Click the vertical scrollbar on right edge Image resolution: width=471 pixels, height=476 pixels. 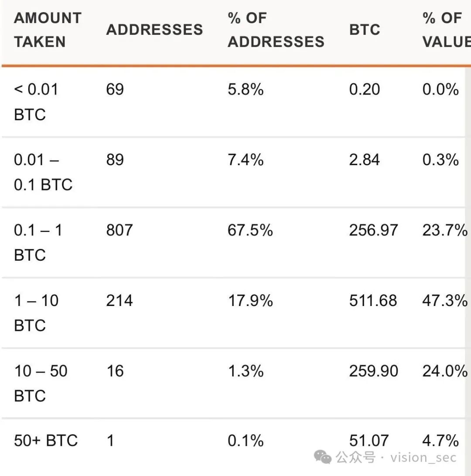[x=468, y=270]
